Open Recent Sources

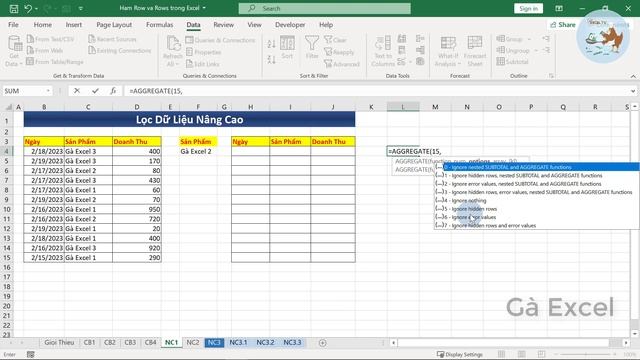(x=112, y=39)
